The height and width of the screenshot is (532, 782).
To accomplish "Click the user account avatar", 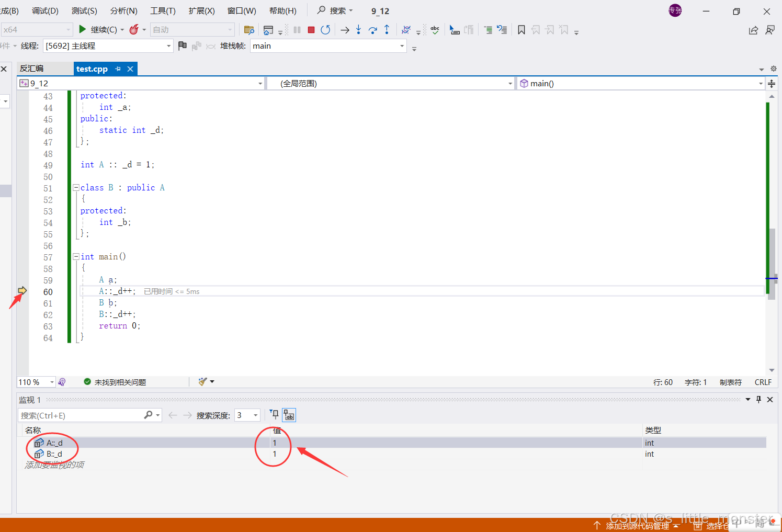I will pyautogui.click(x=675, y=10).
